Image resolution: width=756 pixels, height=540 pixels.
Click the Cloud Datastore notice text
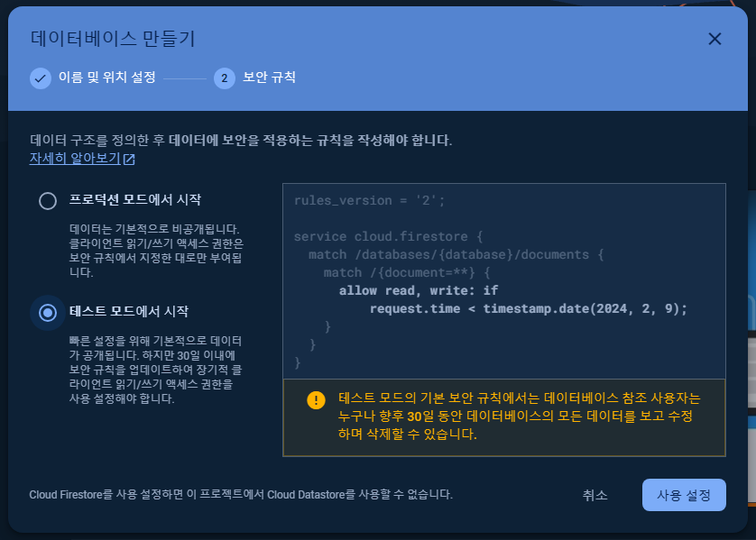coord(241,495)
